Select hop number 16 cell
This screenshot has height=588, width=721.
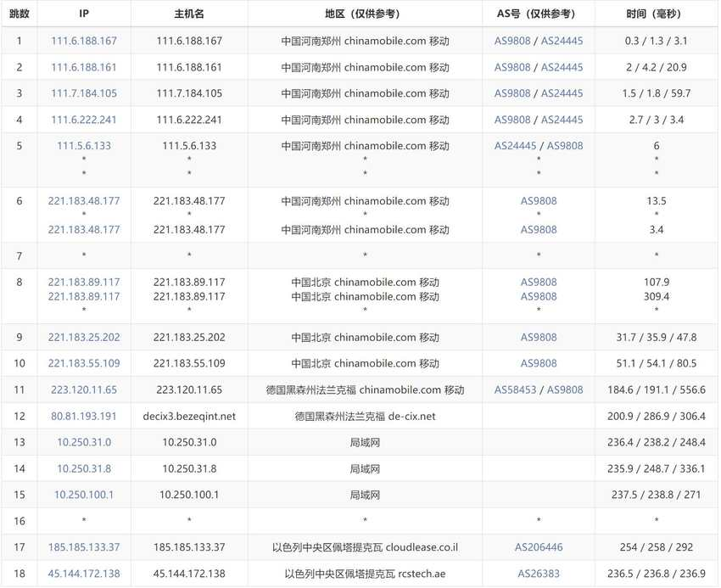[20, 521]
